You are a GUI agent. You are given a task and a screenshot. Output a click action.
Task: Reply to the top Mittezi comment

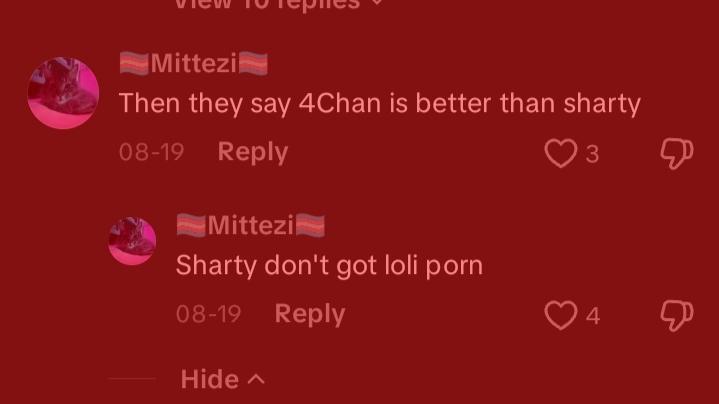tap(253, 152)
